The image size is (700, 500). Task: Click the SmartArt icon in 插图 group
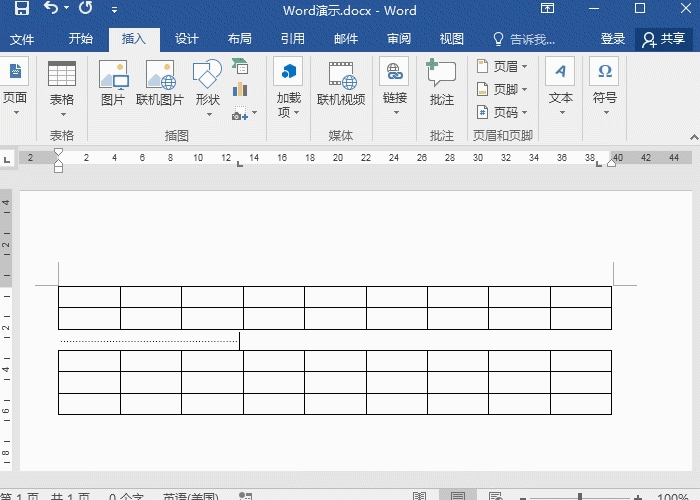(240, 67)
